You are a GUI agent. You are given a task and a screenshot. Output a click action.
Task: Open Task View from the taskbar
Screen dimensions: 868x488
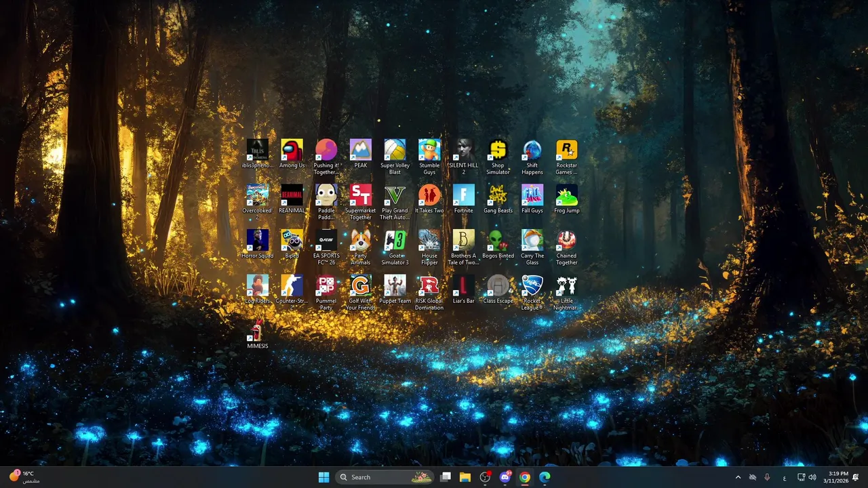coord(446,477)
